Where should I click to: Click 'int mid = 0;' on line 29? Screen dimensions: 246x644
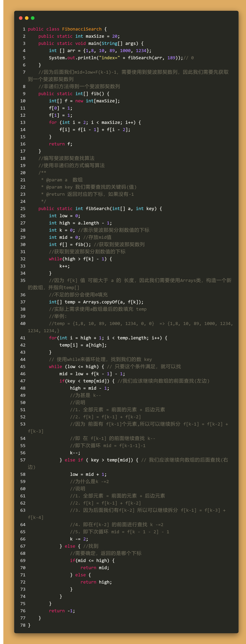[x=65, y=237]
